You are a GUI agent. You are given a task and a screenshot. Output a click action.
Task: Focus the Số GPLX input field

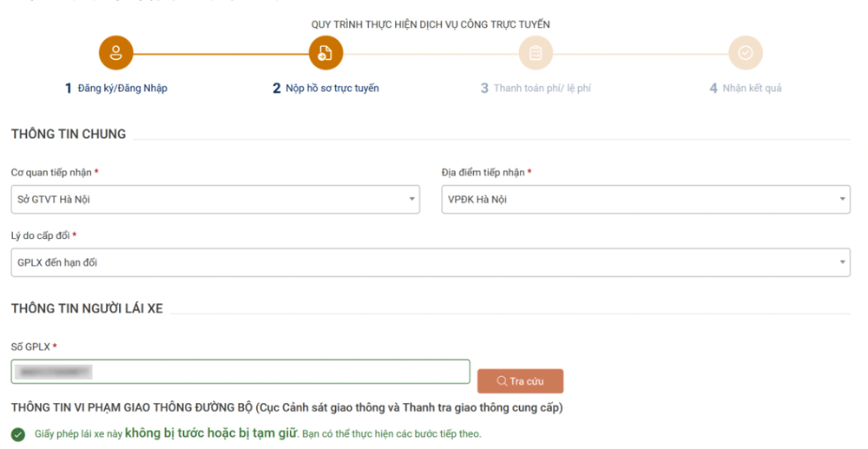[x=240, y=372]
